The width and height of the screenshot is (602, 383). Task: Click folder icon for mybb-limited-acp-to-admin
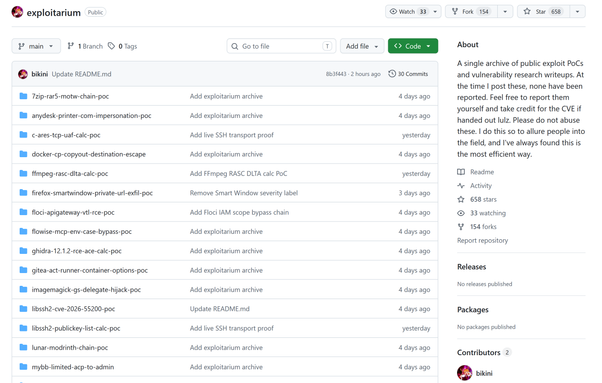(x=23, y=366)
